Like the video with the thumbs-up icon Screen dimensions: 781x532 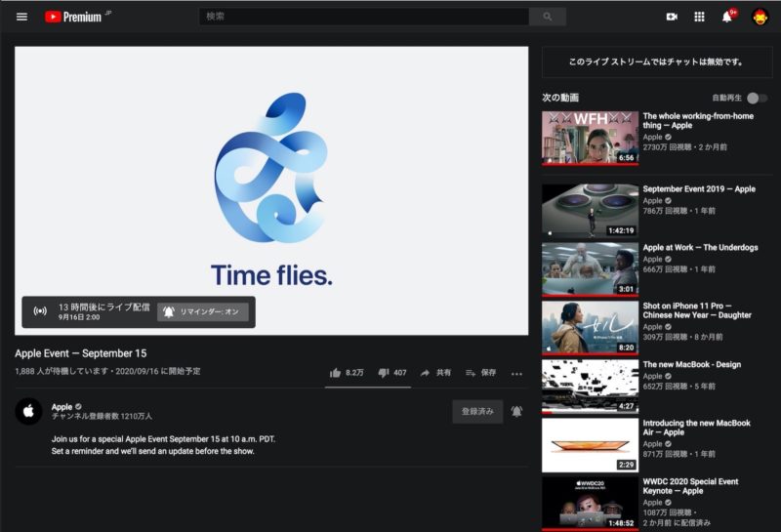(335, 373)
